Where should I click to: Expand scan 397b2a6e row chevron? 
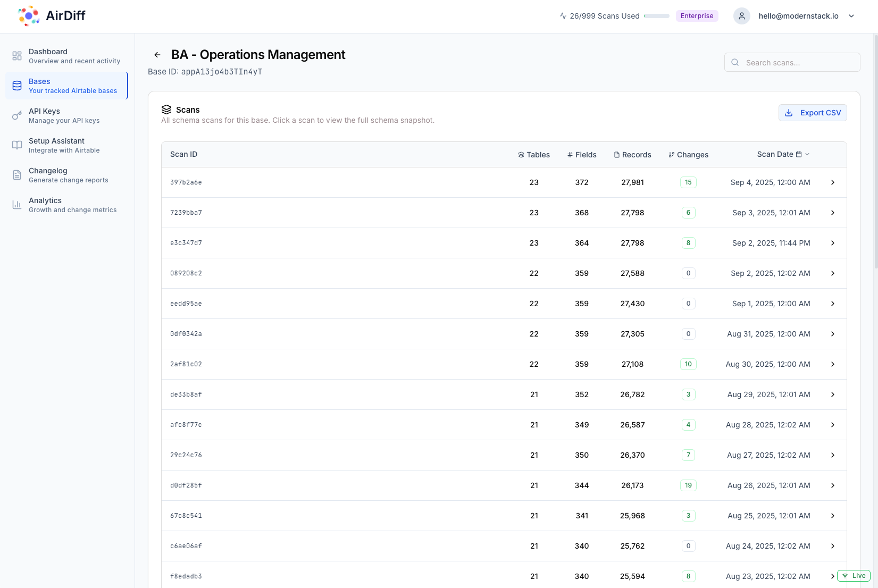[833, 182]
